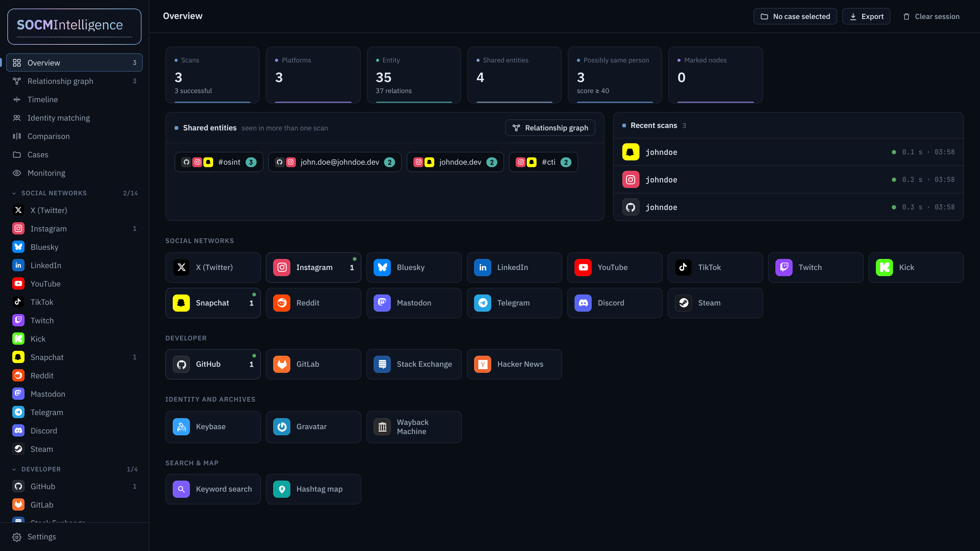Open the Cases page

(74, 154)
